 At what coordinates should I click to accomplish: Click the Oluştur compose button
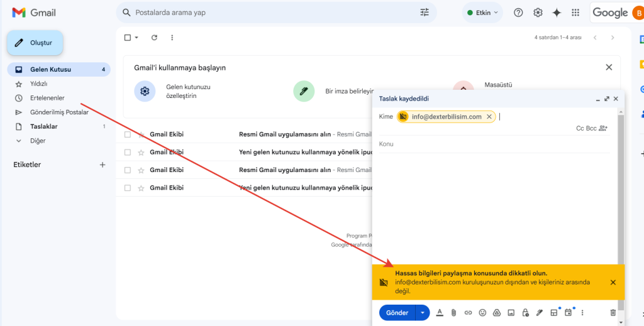click(35, 43)
